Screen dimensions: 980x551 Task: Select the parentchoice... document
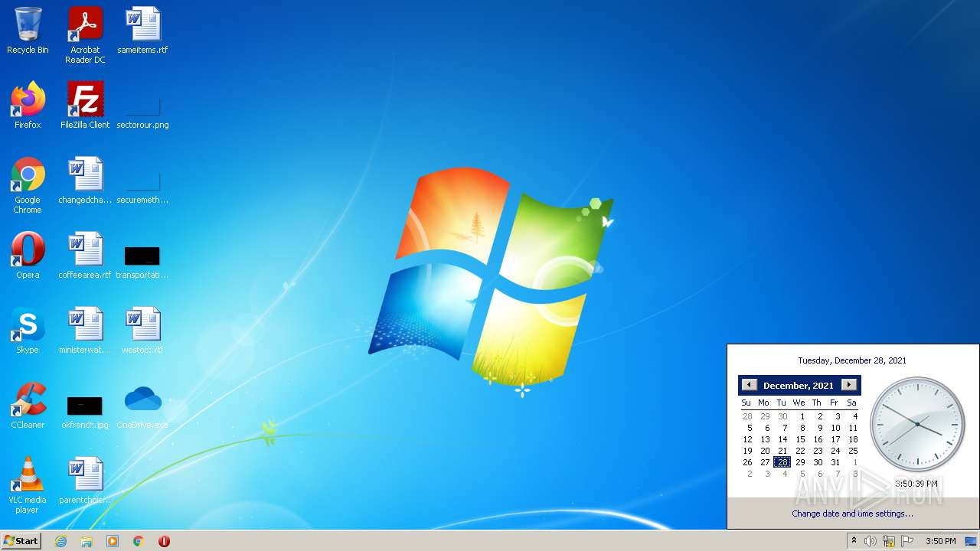pyautogui.click(x=85, y=481)
